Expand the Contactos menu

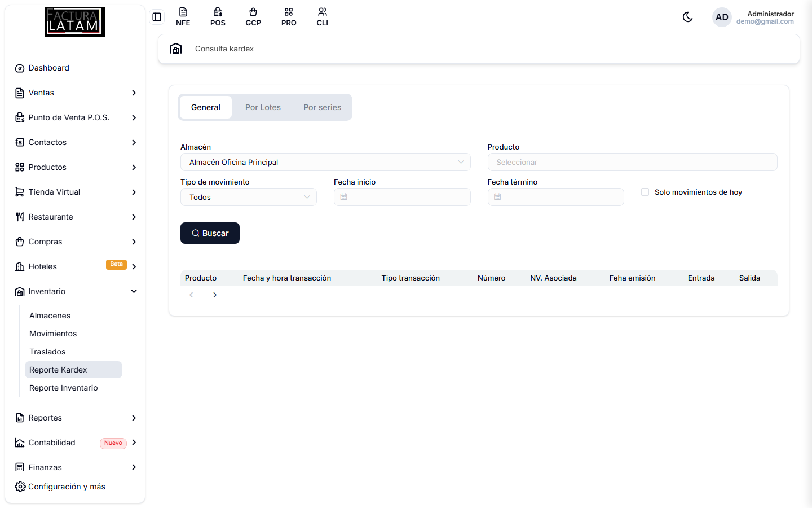coord(75,142)
